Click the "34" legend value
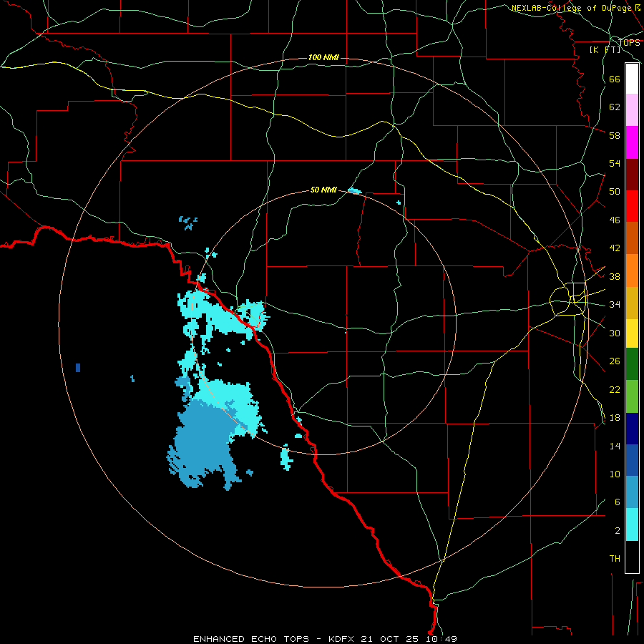This screenshot has width=644, height=644. (615, 304)
